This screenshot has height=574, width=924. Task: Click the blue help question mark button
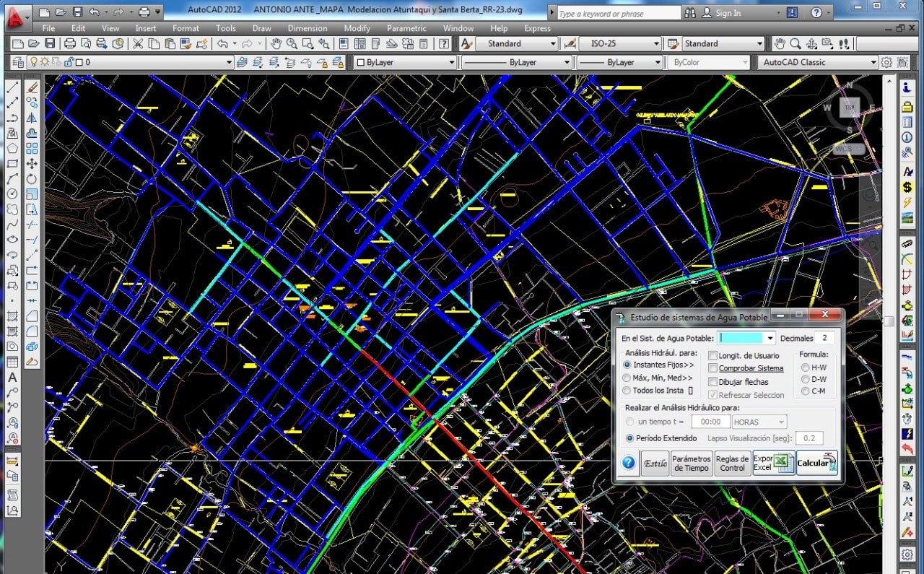(x=628, y=463)
